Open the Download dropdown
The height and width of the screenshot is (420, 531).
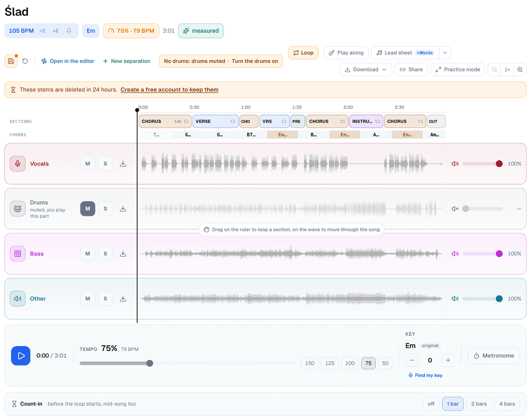pyautogui.click(x=366, y=69)
